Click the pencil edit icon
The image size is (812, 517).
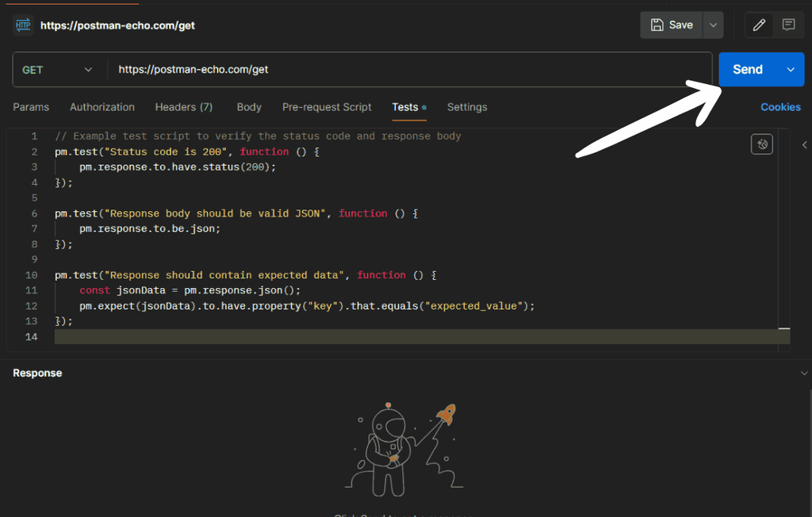pyautogui.click(x=759, y=25)
